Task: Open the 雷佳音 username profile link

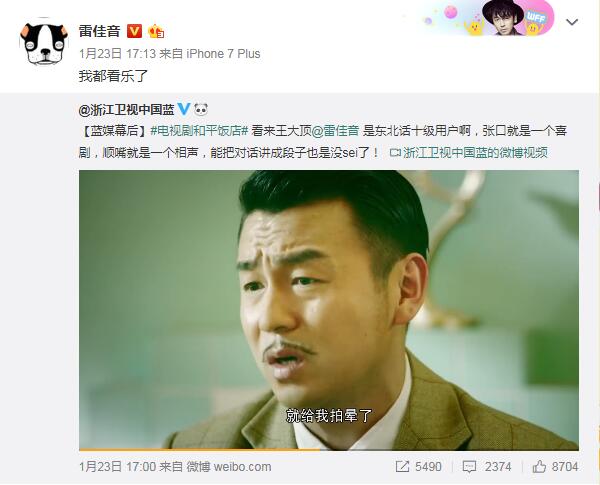Action: coord(99,31)
